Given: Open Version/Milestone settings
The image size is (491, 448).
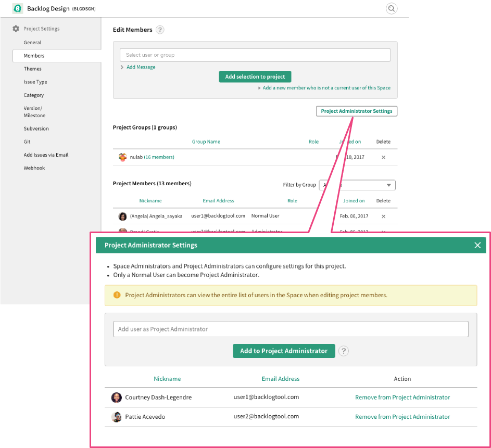Looking at the screenshot, I should tap(34, 112).
